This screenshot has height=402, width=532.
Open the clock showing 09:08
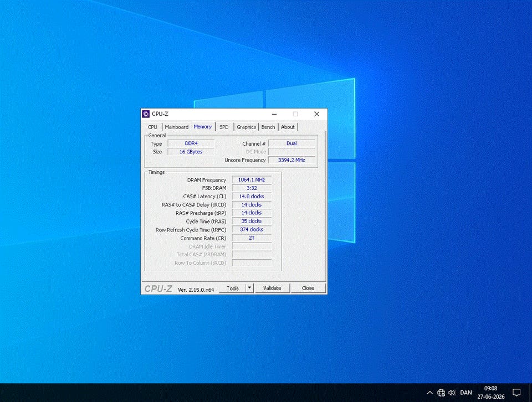click(490, 393)
